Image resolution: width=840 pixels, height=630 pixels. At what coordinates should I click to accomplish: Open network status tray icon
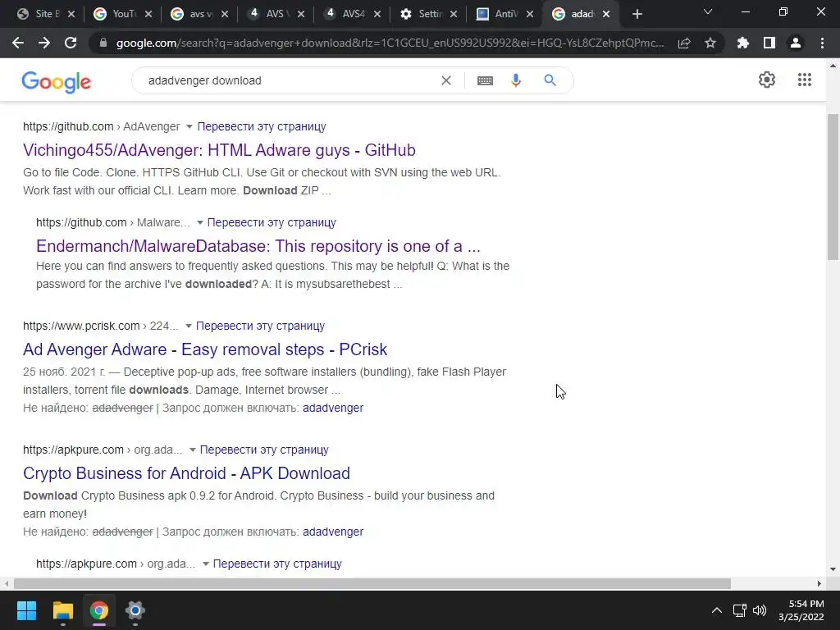[740, 610]
